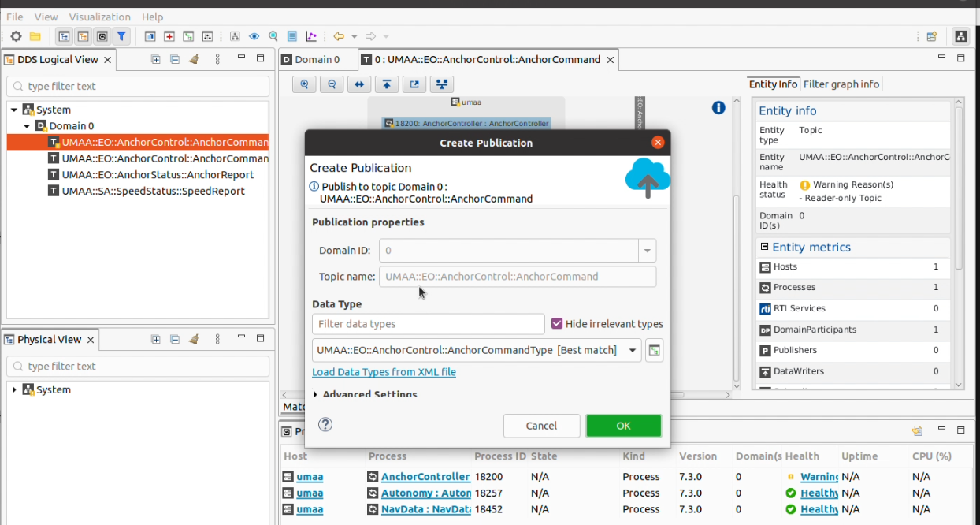Viewport: 980px width, 525px height.
Task: Enable the Hide irrelevant types checkbox
Action: coord(559,323)
